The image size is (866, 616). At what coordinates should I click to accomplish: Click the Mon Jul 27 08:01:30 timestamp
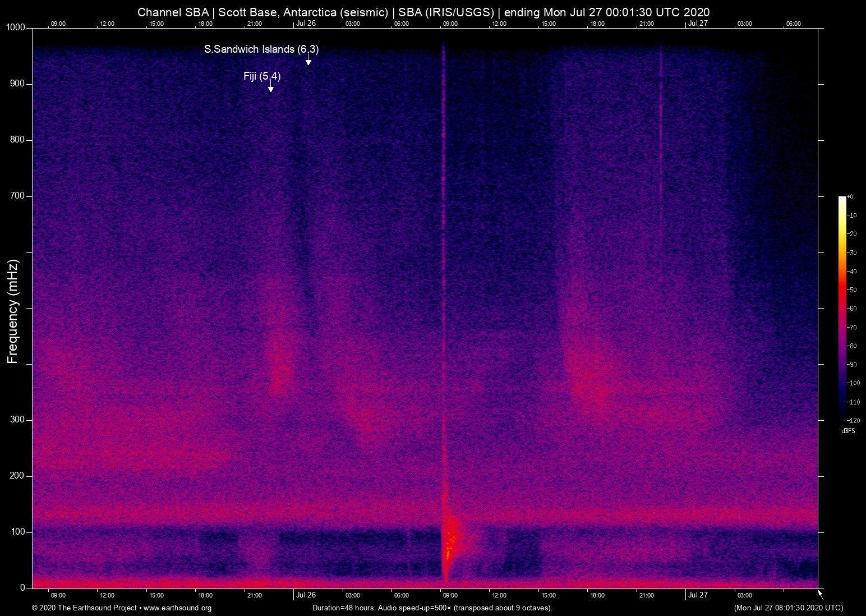coord(788,608)
